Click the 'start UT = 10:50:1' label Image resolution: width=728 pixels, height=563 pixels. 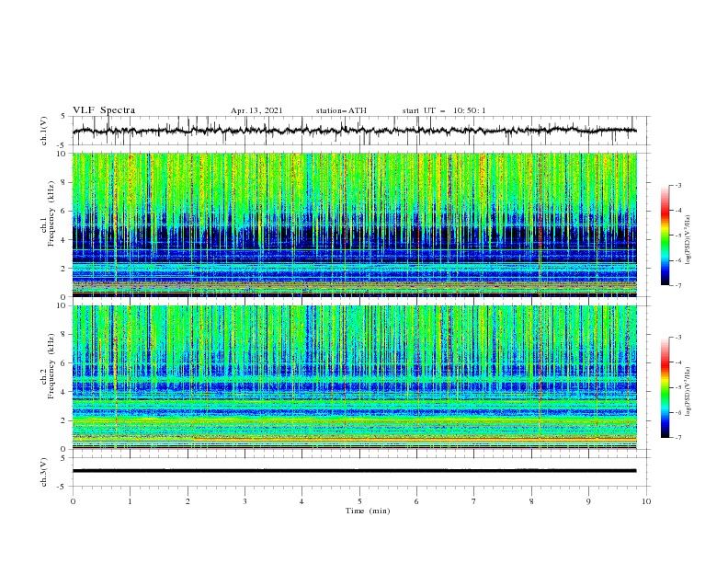[444, 110]
